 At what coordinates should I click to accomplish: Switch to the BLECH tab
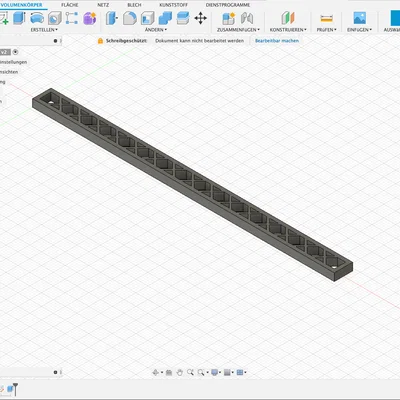(x=134, y=5)
